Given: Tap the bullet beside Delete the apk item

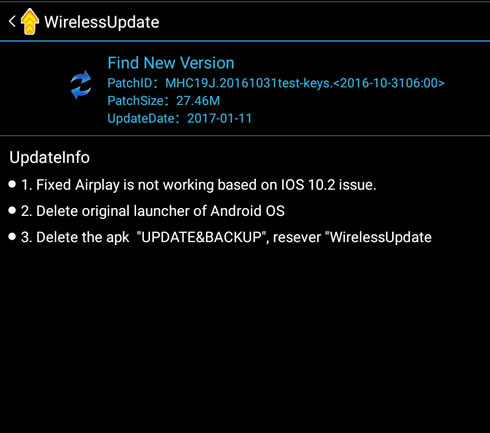Looking at the screenshot, I should point(12,237).
